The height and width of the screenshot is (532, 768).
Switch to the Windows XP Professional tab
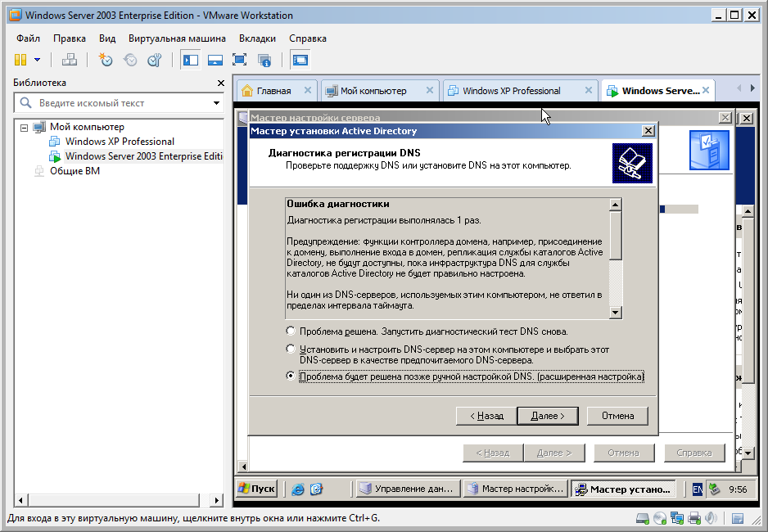coord(512,91)
